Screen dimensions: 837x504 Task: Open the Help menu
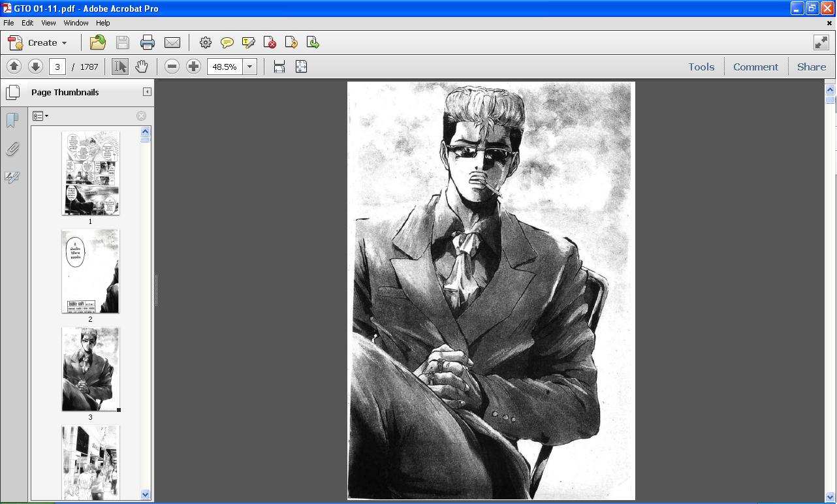(x=103, y=23)
